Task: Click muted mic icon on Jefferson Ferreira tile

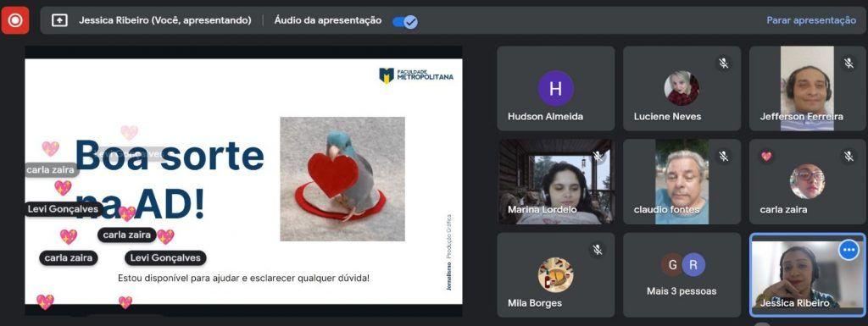Action: point(849,63)
